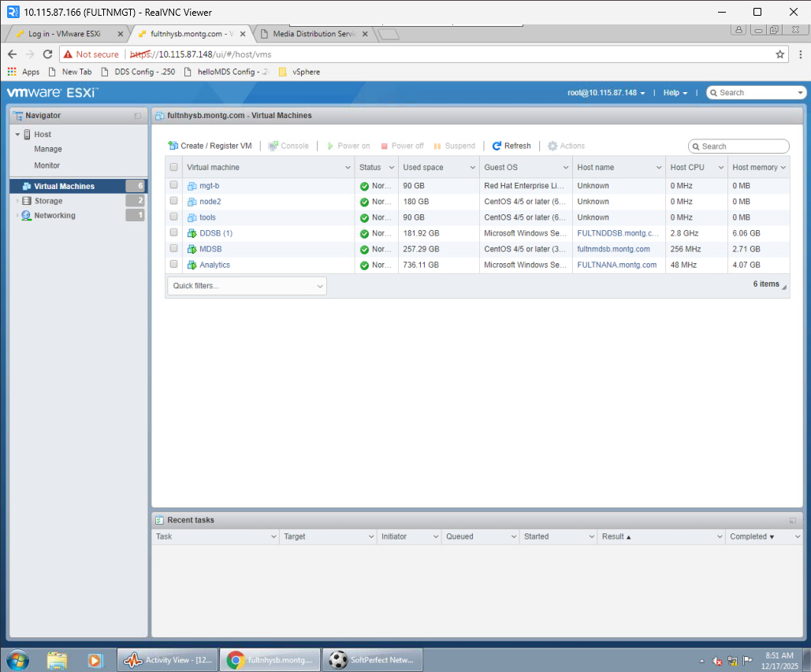Open the fultnmdsb.montg.com host link

[613, 249]
